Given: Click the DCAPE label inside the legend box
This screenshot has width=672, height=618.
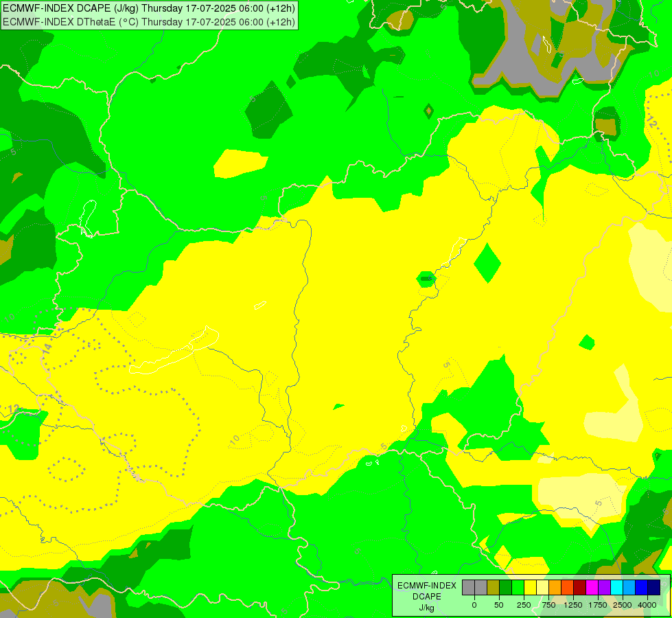Looking at the screenshot, I should (x=427, y=597).
